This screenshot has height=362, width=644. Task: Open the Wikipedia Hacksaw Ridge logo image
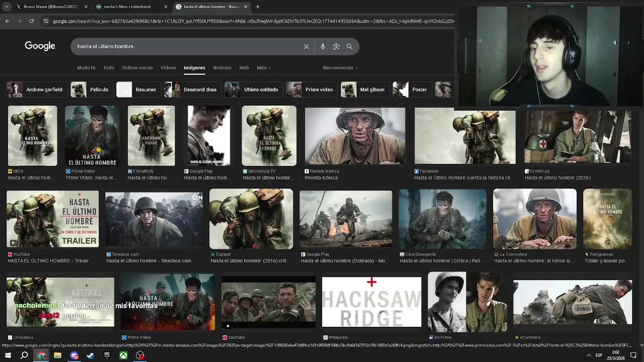(372, 302)
